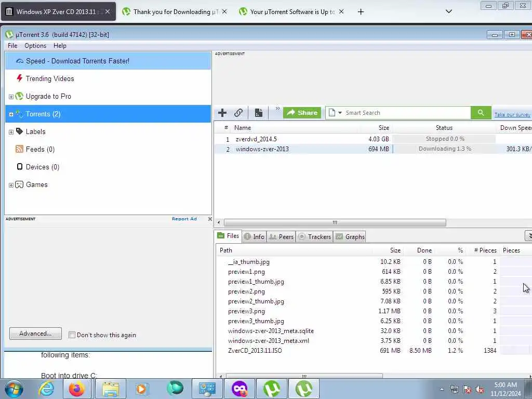Click the Torrents arrows icon in sidebar
This screenshot has width=532, height=399.
20,114
